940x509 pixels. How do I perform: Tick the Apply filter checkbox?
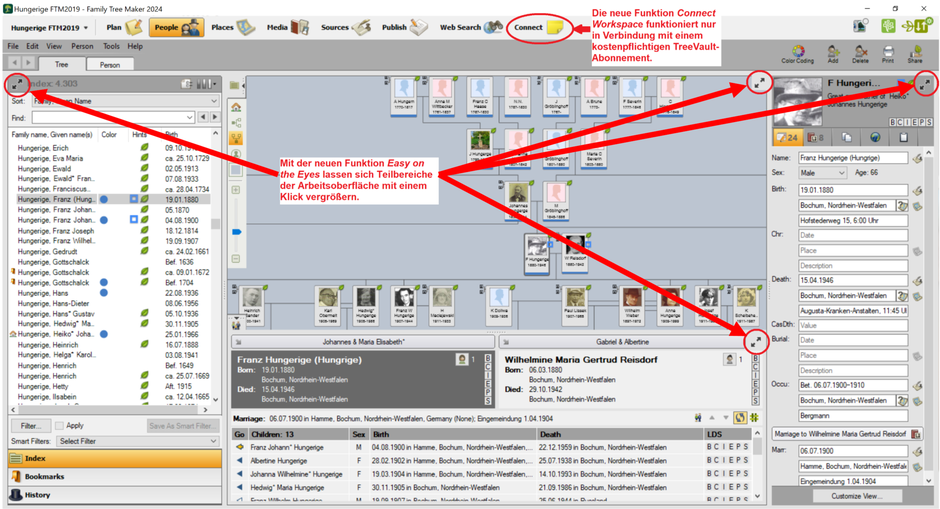[59, 426]
